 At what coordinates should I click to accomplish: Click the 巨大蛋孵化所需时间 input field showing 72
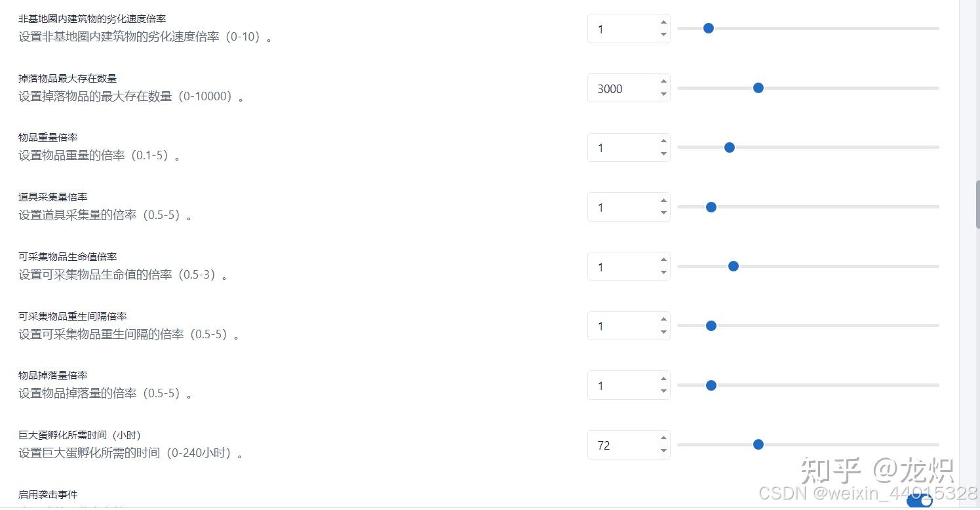point(621,445)
